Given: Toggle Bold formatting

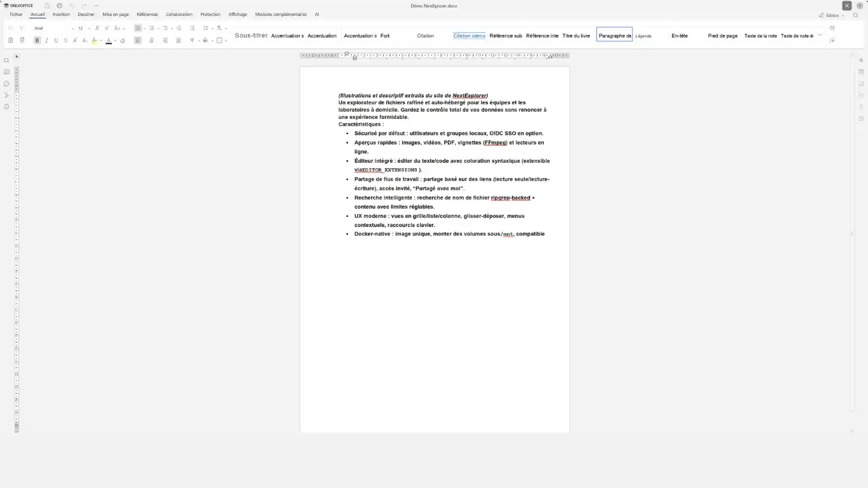Looking at the screenshot, I should (x=37, y=40).
